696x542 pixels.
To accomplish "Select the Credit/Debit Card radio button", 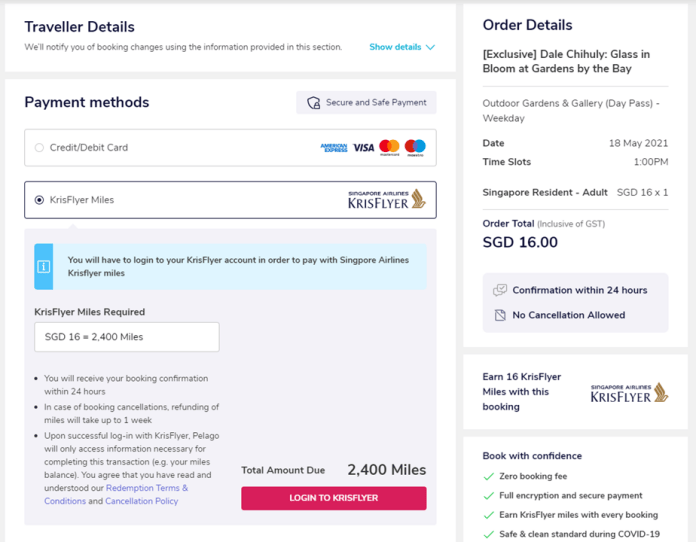I will [40, 148].
